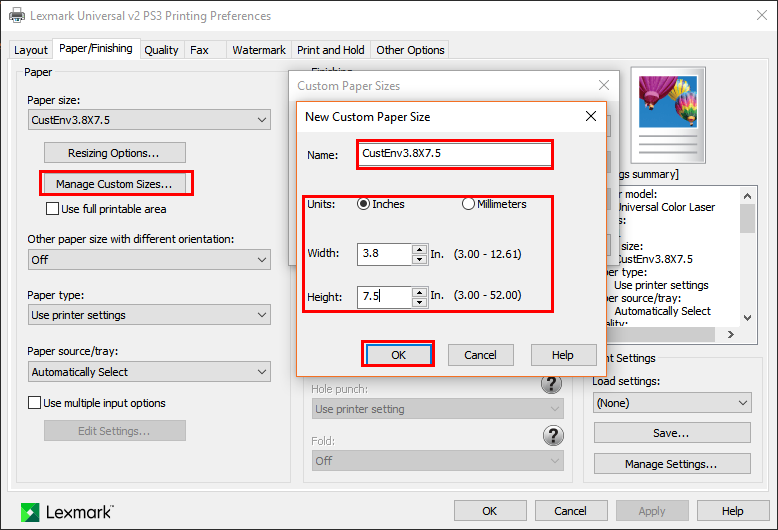This screenshot has height=530, width=778.
Task: Click OK at bottom of Printing Preferences
Action: coord(490,511)
